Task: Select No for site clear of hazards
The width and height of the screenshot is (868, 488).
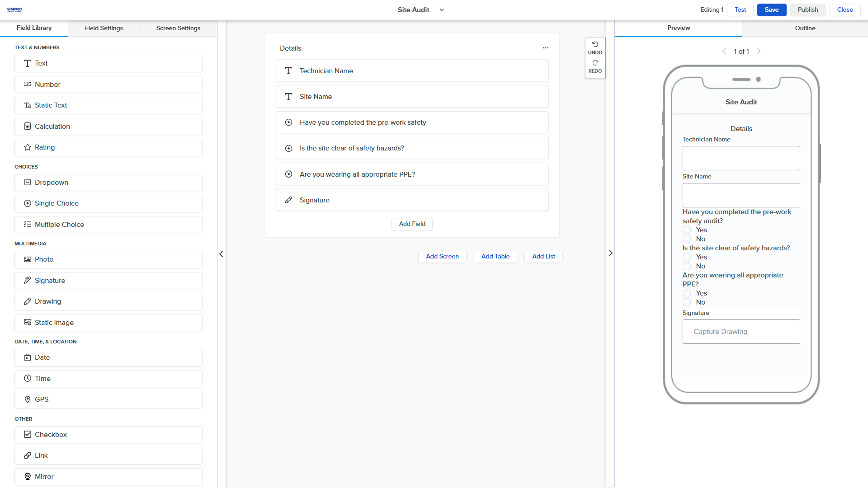Action: (x=687, y=266)
